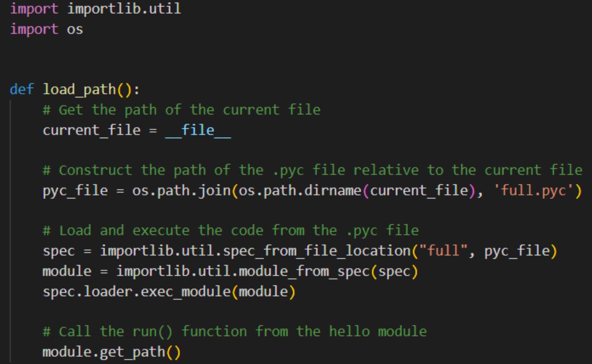Click the 'def' keyword

22,89
